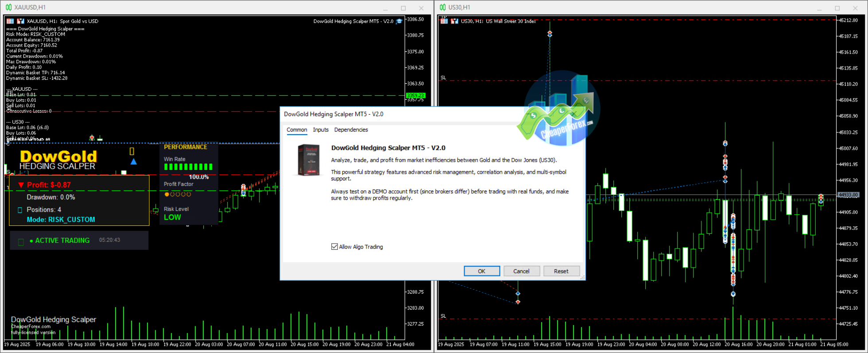This screenshot has height=353, width=868.
Task: Click the XAUUSD,H1 window candlestick title icon
Action: pos(8,7)
